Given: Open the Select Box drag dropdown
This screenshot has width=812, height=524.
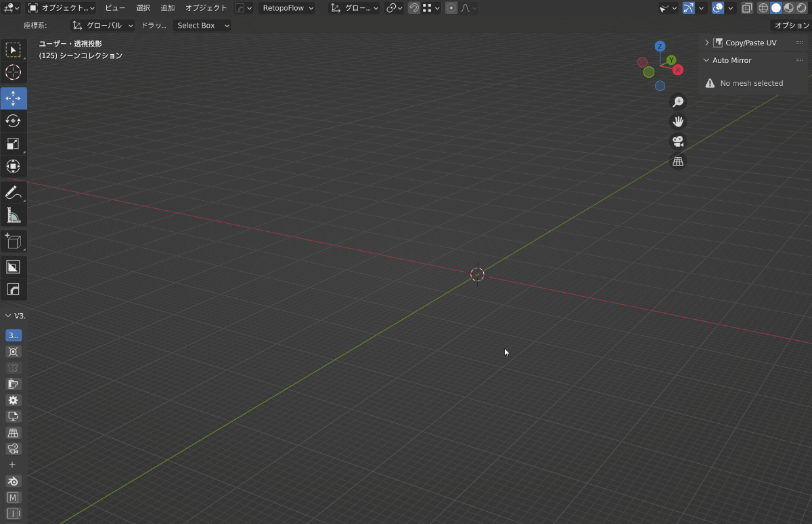Looking at the screenshot, I should coord(202,26).
